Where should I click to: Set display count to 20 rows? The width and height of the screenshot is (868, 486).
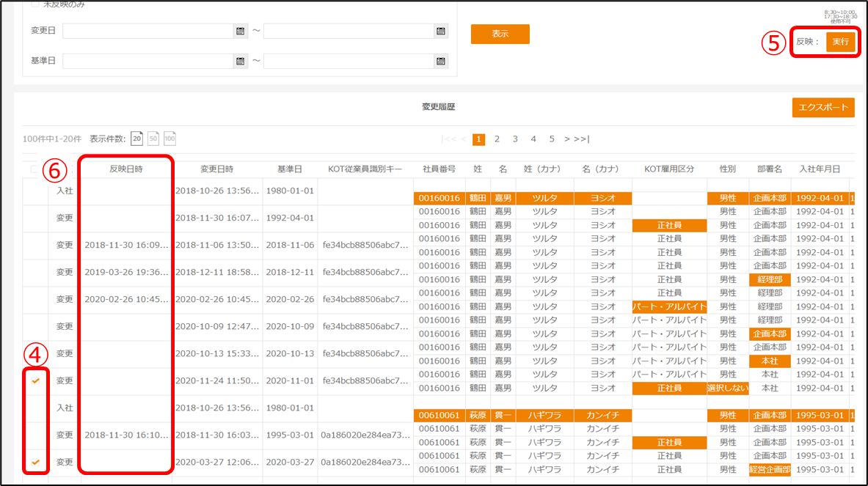136,139
